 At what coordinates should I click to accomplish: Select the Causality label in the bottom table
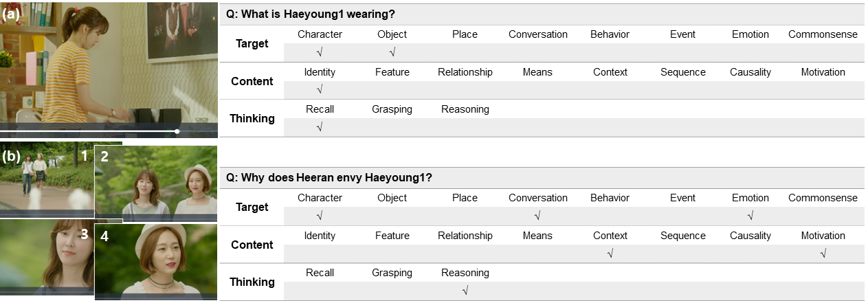pos(750,236)
